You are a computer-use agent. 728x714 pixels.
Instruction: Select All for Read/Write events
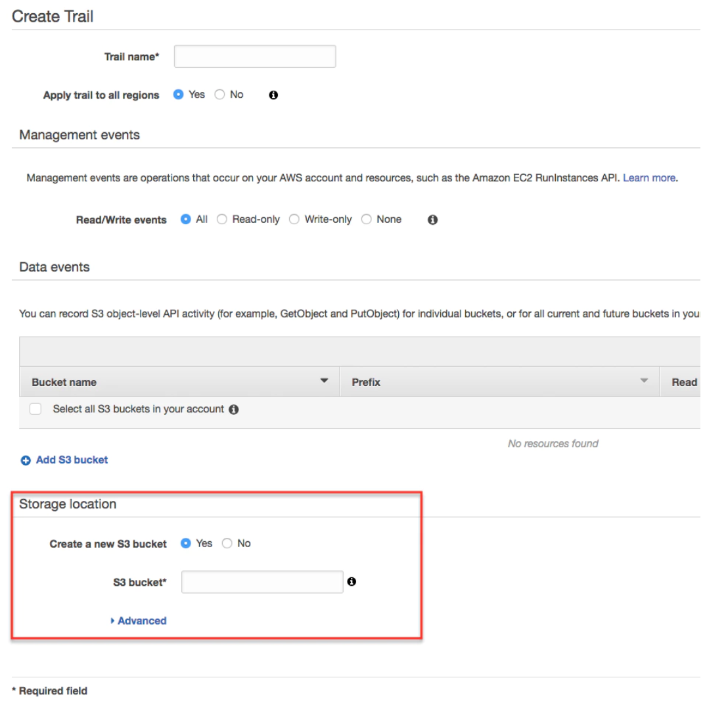[185, 220]
